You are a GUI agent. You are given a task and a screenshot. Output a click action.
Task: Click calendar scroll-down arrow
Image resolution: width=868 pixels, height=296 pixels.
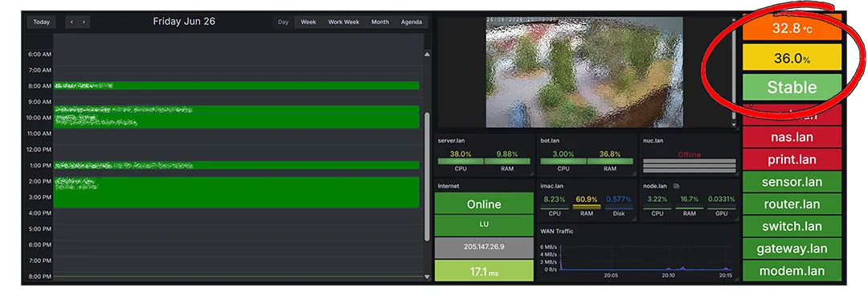pyautogui.click(x=427, y=277)
